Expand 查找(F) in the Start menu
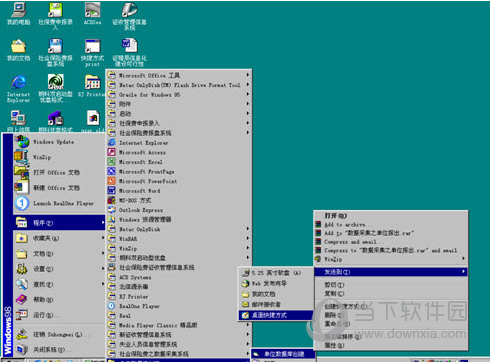The image size is (491, 363). [x=59, y=284]
